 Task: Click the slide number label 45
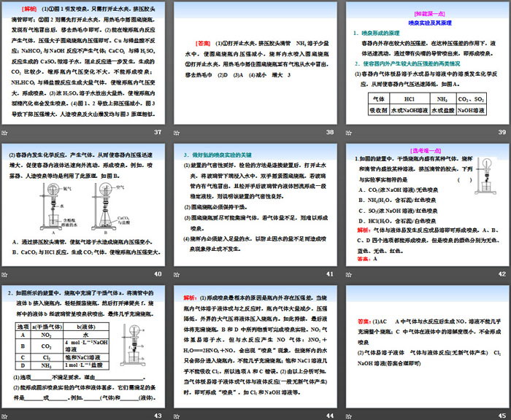coord(501,415)
